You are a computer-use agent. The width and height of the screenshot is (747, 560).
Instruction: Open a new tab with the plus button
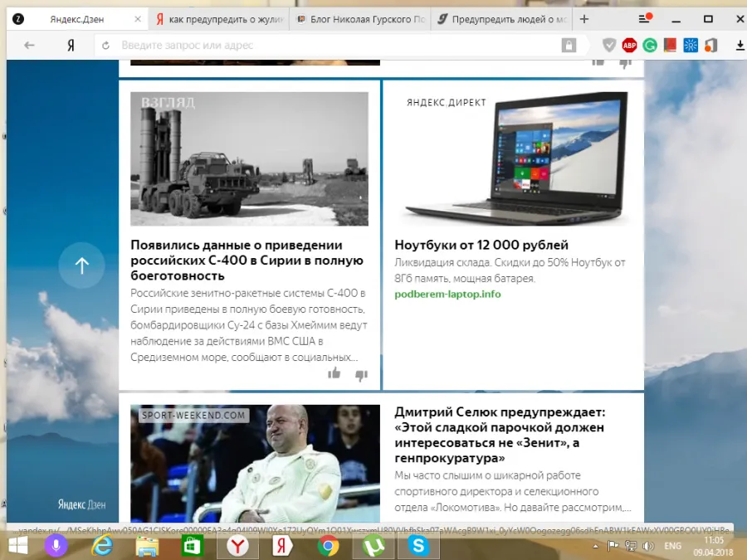click(x=584, y=19)
